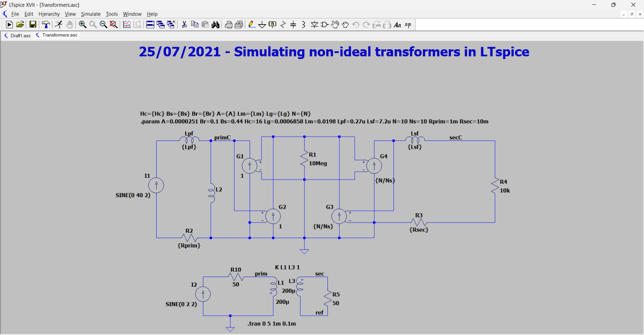Click the Undo arrow icon
Viewport: 644px width, 335px height.
point(356,24)
